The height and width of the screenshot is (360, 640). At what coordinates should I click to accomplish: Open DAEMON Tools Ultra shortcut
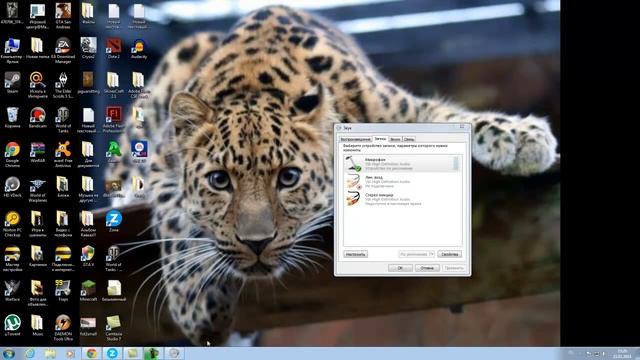coord(63,328)
